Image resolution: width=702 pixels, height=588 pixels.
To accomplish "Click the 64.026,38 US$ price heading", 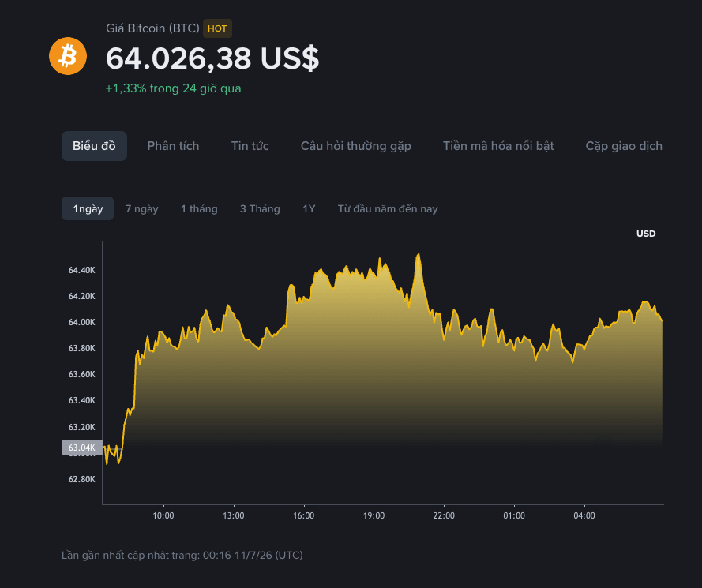I will (x=212, y=58).
